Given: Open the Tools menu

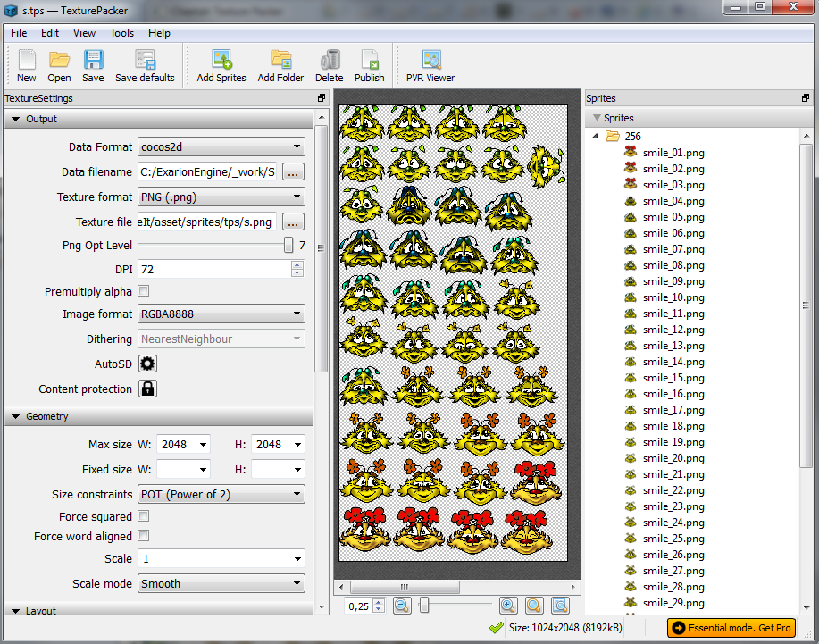Looking at the screenshot, I should click(x=121, y=33).
